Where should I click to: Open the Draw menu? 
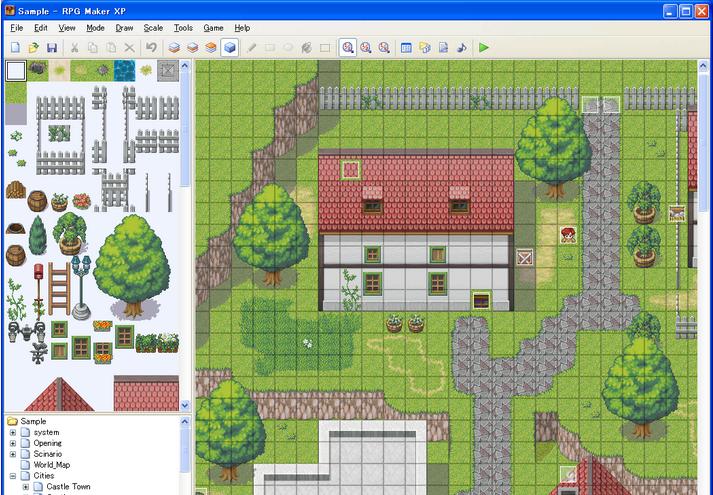coord(124,28)
